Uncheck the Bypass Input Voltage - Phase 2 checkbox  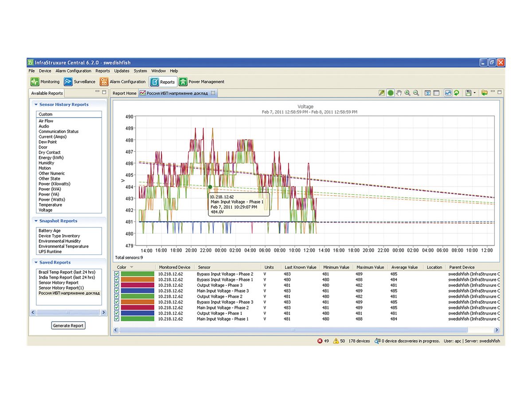(117, 274)
